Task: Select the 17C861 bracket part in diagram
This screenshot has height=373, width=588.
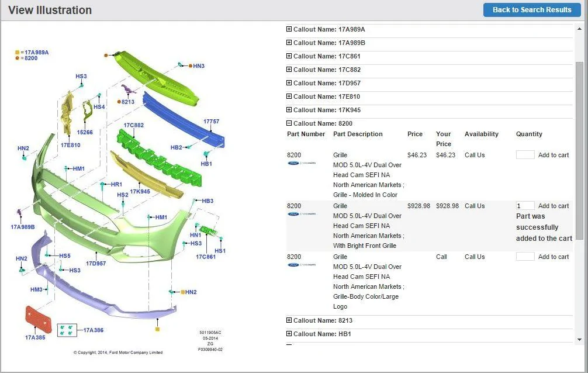Action: [208, 230]
